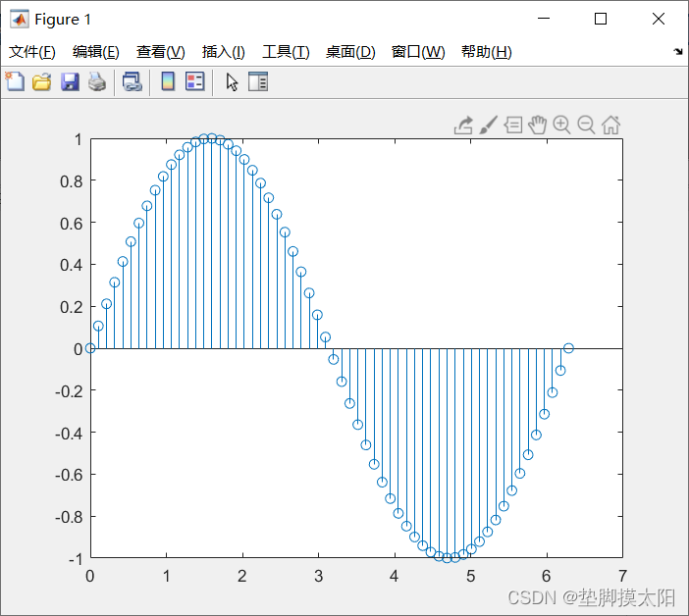Print the figure via the printer icon
689x616 pixels.
[x=96, y=82]
